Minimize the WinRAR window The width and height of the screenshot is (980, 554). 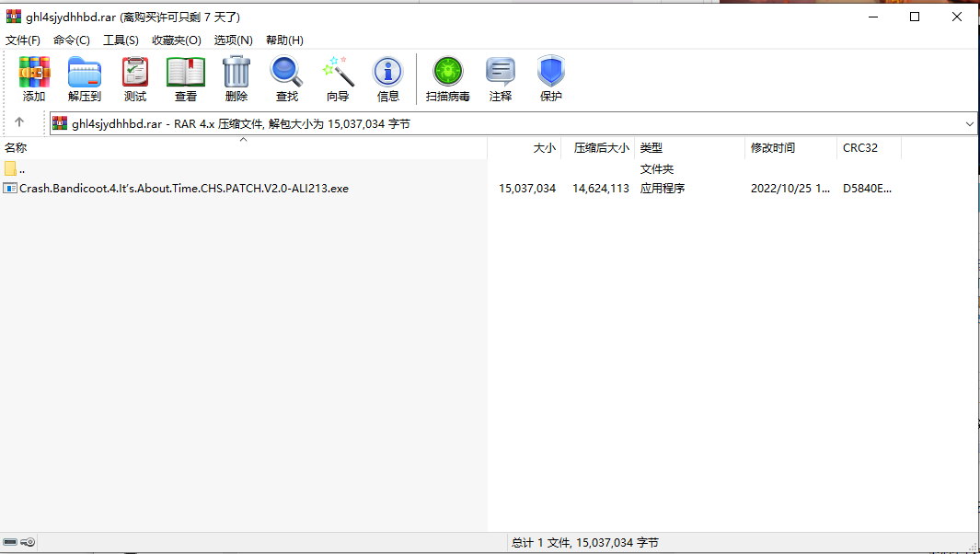(x=873, y=17)
